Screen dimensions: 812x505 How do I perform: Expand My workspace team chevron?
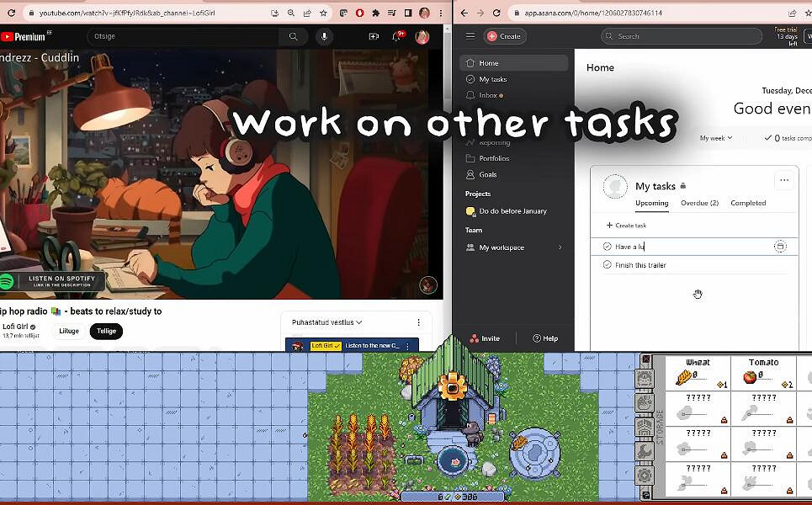tap(560, 247)
